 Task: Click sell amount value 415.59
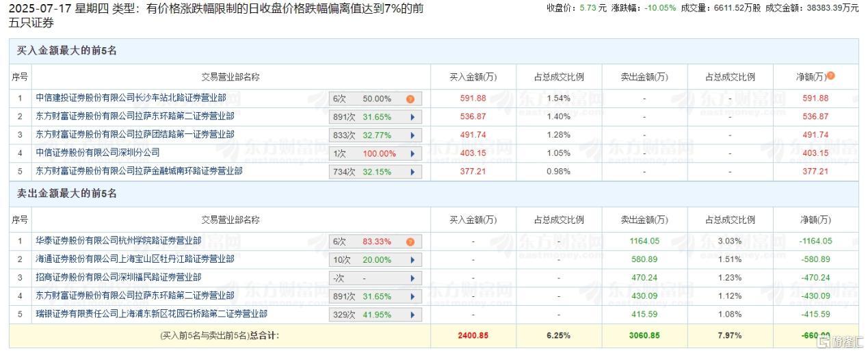click(644, 314)
